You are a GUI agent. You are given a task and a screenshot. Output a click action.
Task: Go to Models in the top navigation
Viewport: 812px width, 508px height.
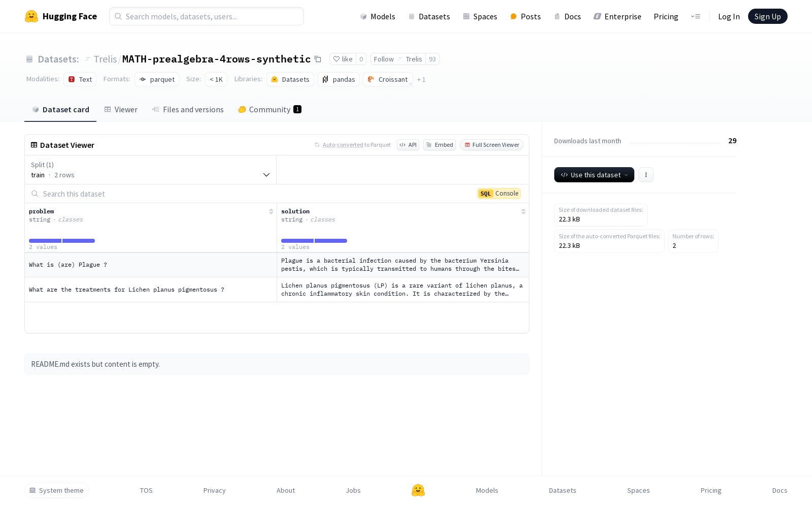378,16
